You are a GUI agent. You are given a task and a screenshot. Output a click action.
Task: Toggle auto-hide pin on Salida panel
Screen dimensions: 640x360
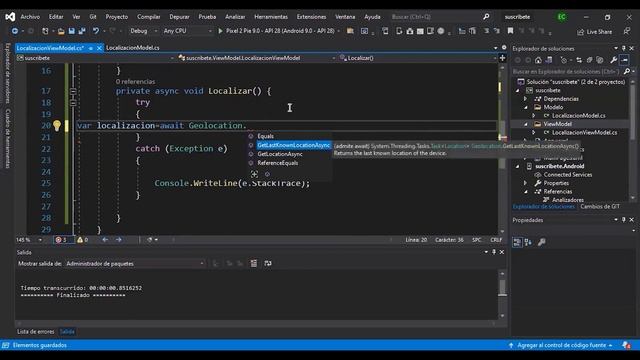click(494, 252)
